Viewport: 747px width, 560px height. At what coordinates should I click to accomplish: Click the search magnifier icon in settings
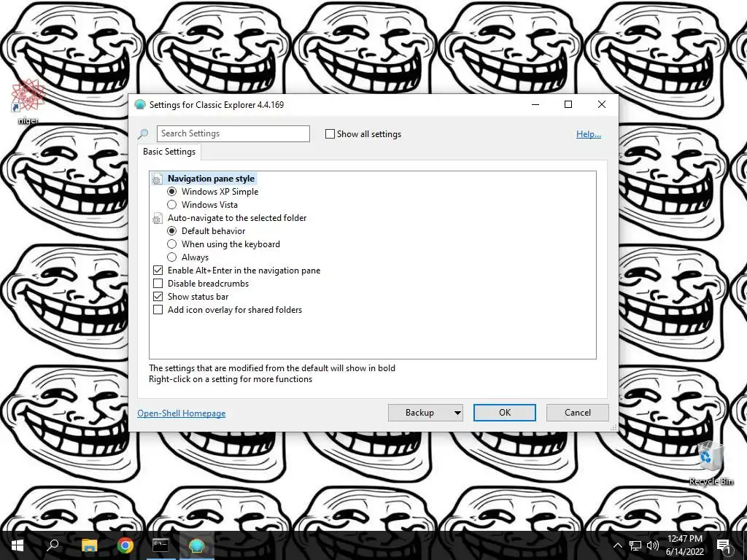coord(143,134)
